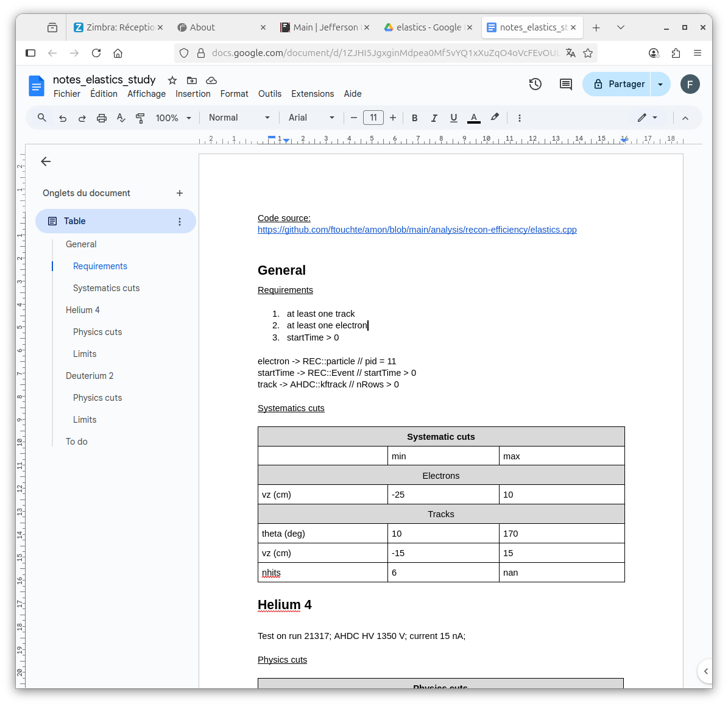Open the browser extensions puzzle icon
Image resolution: width=728 pixels, height=706 pixels.
tap(676, 54)
